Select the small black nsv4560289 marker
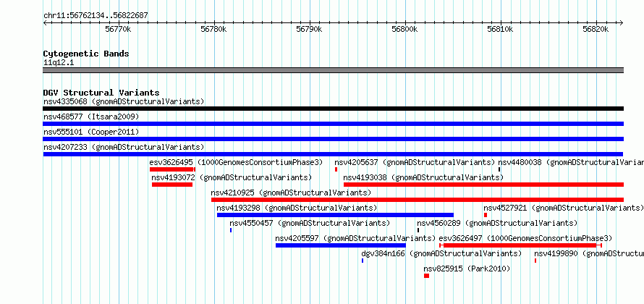The height and width of the screenshot is (304, 644). click(x=418, y=230)
